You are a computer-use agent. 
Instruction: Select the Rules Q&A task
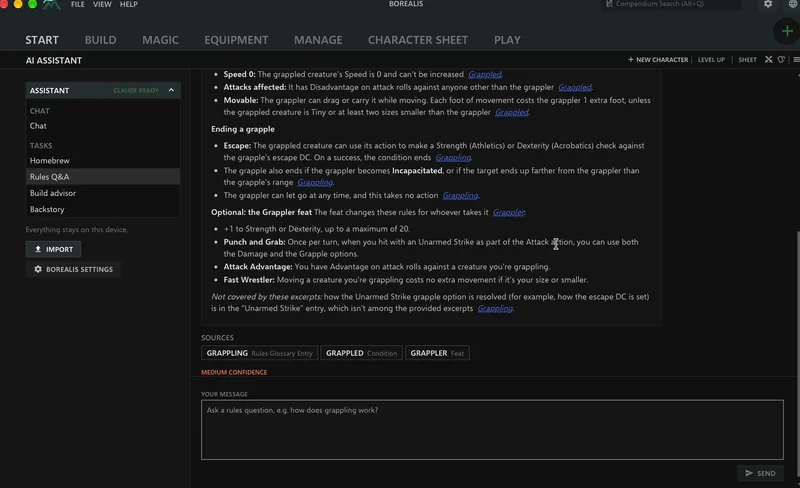coord(103,177)
